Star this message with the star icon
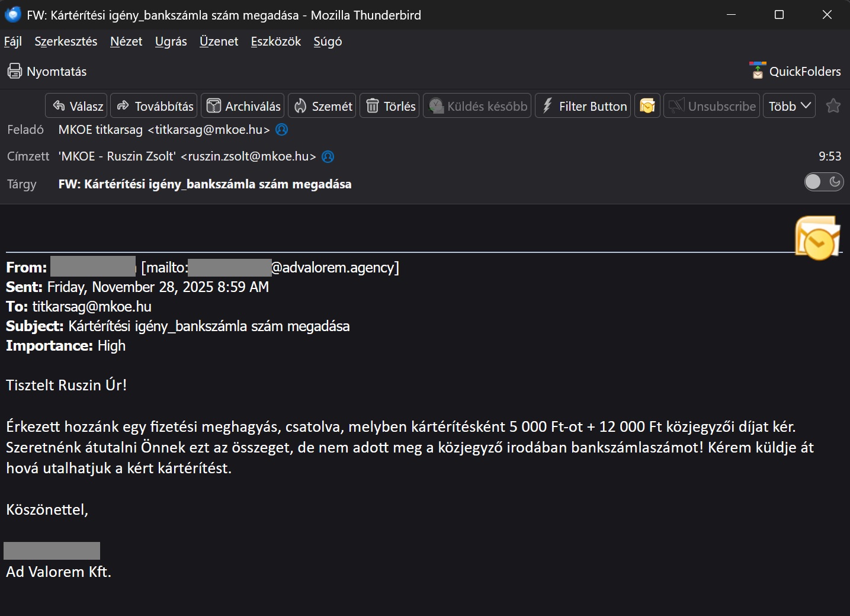This screenshot has width=850, height=616. (x=833, y=106)
